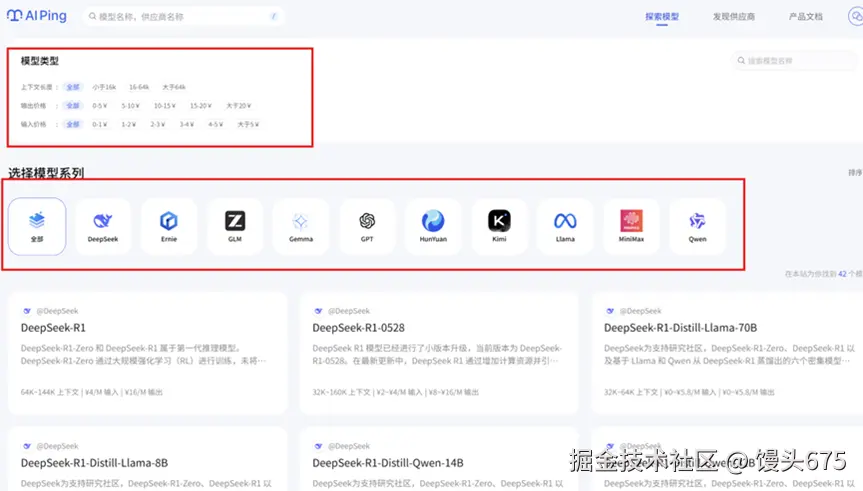The image size is (863, 491).
Task: Open the DeepSeek-R1 model card title
Action: point(53,328)
